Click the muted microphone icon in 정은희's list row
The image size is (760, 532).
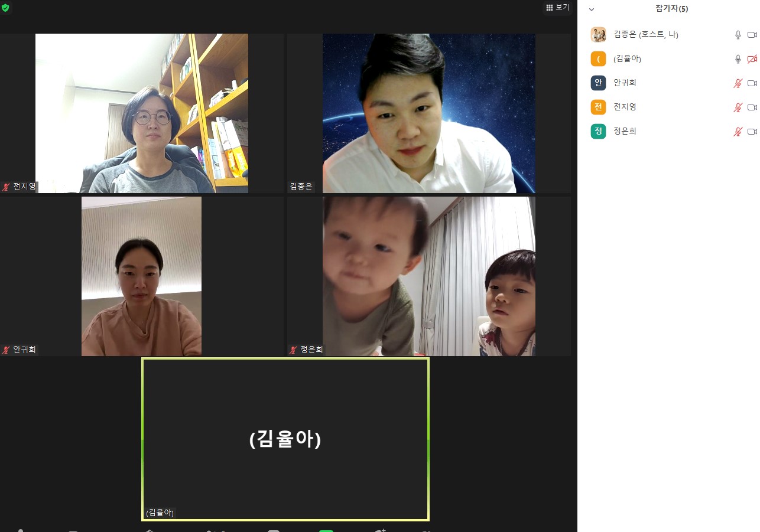click(x=738, y=132)
